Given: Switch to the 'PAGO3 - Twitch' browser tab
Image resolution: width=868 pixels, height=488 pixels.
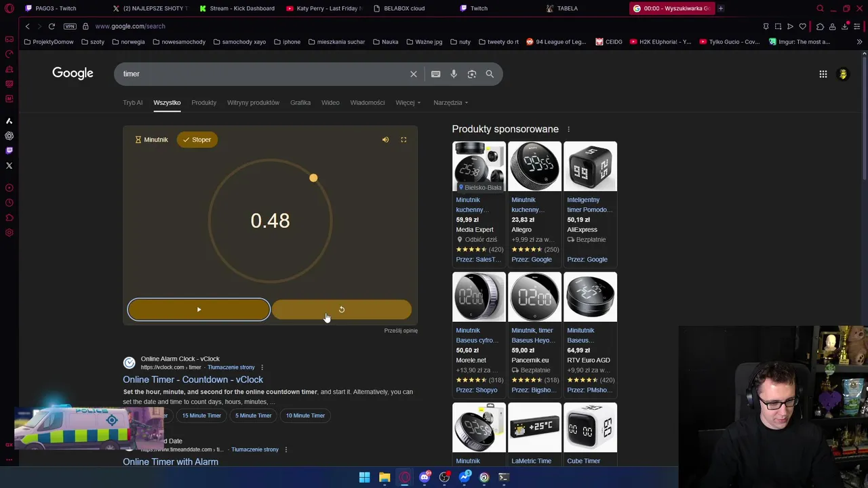Looking at the screenshot, I should click(56, 8).
